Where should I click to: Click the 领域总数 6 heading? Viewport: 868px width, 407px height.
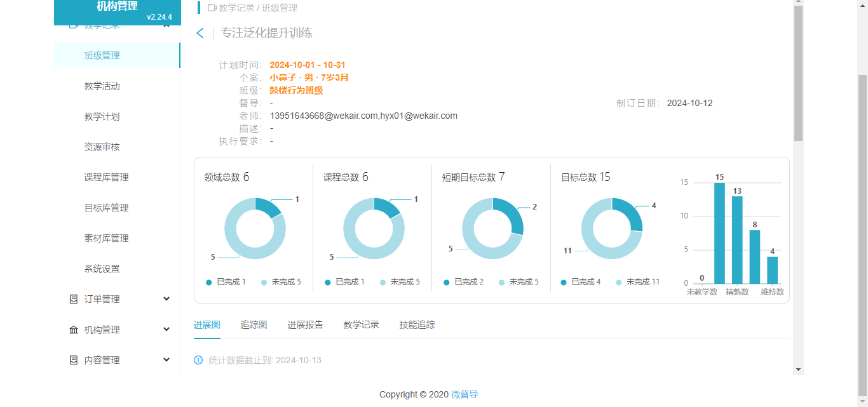pyautogui.click(x=227, y=177)
